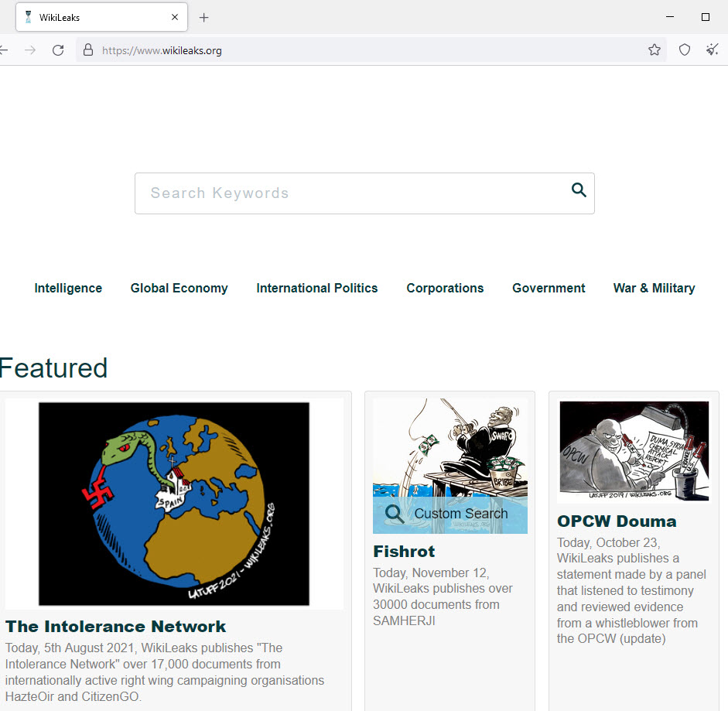Open the Government category

(549, 288)
